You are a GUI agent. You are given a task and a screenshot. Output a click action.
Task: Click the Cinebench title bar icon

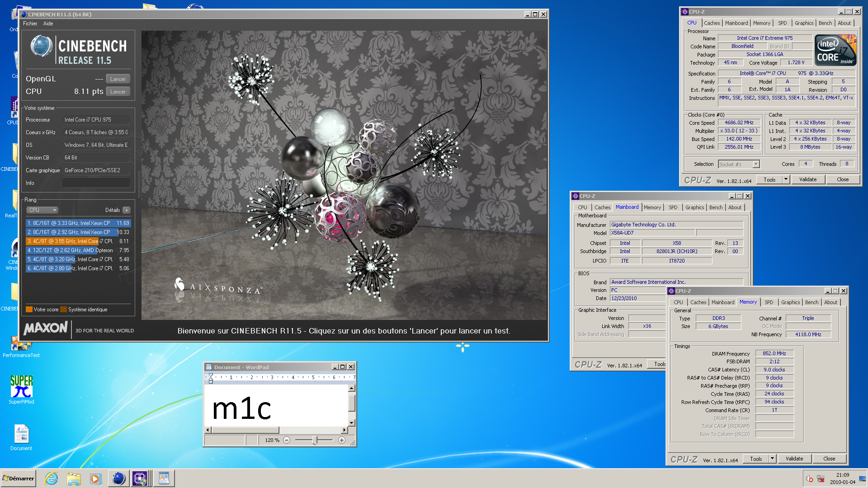pyautogui.click(x=24, y=14)
